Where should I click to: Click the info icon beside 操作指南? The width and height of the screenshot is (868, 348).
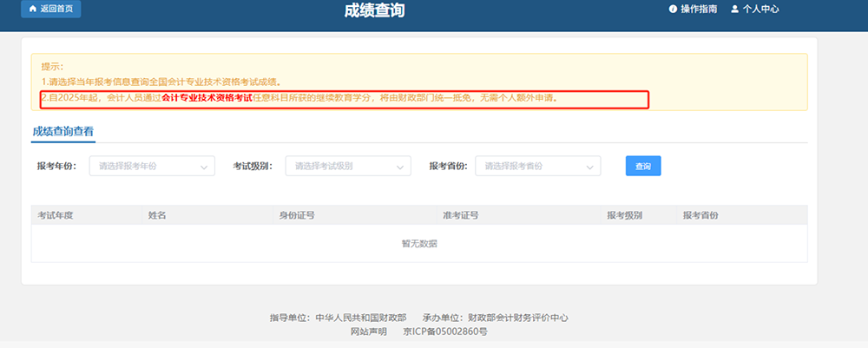tap(673, 10)
